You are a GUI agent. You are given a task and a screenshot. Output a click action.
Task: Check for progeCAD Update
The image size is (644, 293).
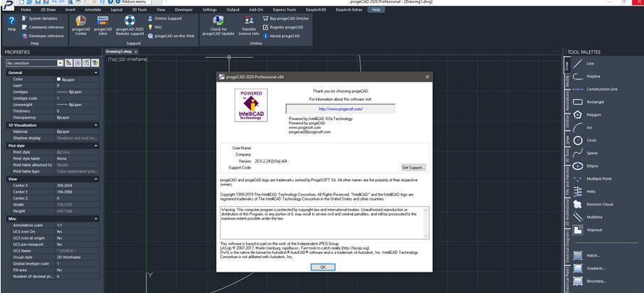click(x=218, y=26)
